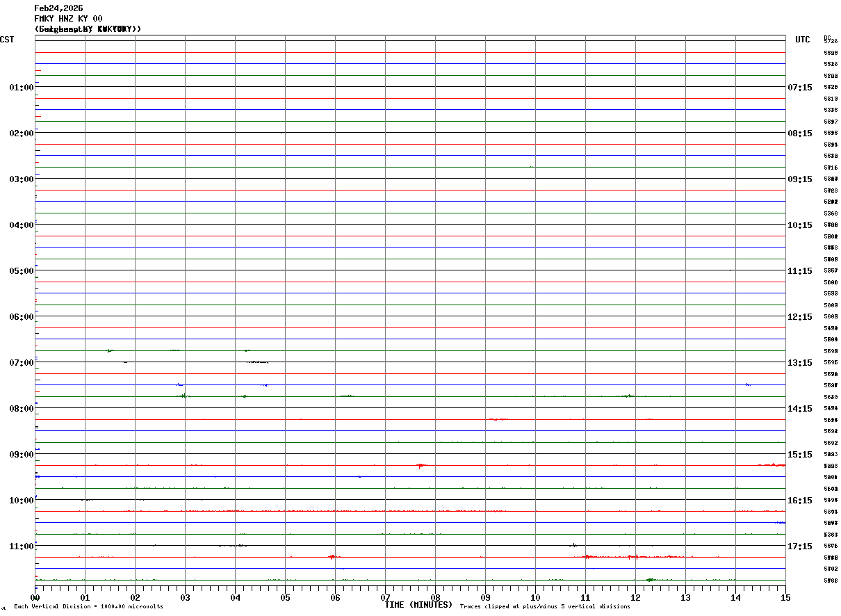This screenshot has width=841, height=616.
Task: Select the 02:00 CST time label
Action: [22, 133]
